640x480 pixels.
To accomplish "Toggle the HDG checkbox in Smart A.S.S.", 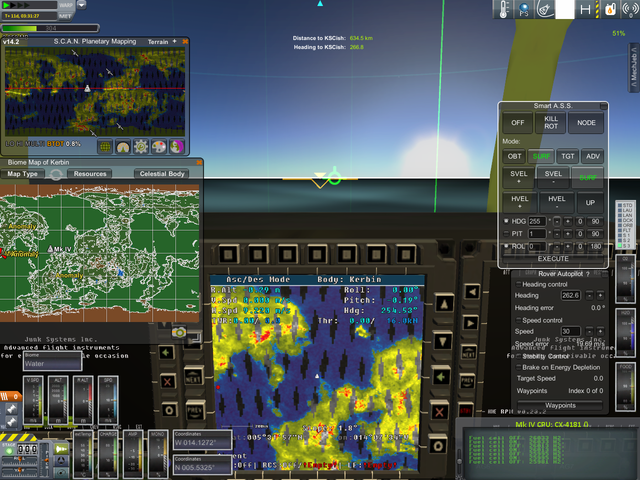I will [507, 221].
